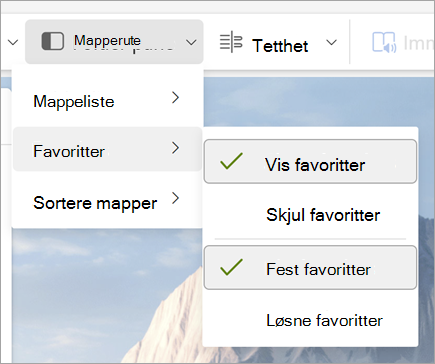Toggle the Vis favoritter option

coord(310,161)
